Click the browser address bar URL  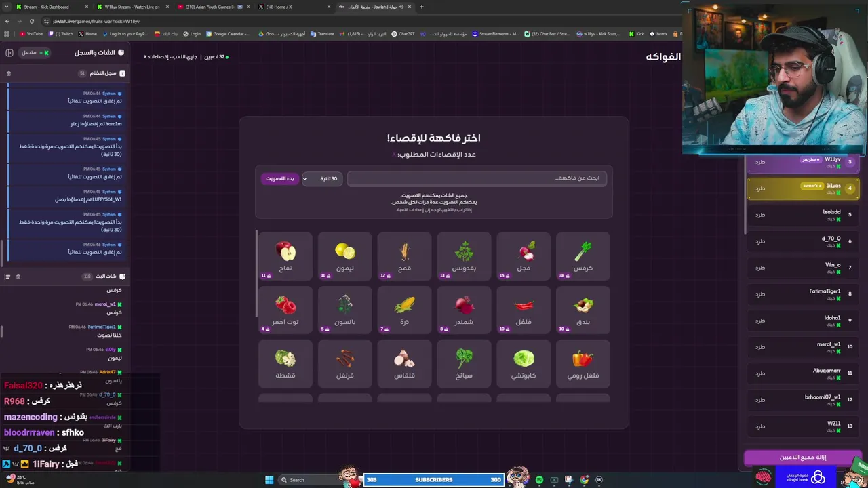96,21
